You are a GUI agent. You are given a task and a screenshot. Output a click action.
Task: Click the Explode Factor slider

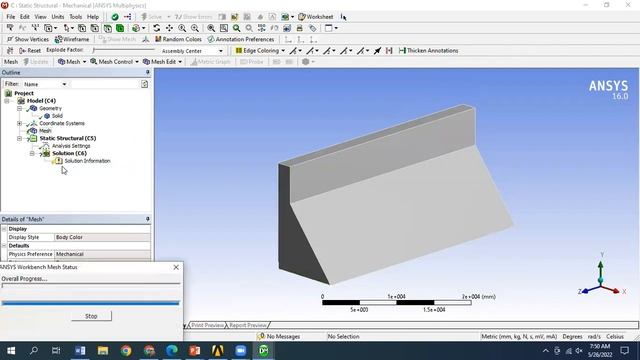tap(124, 50)
